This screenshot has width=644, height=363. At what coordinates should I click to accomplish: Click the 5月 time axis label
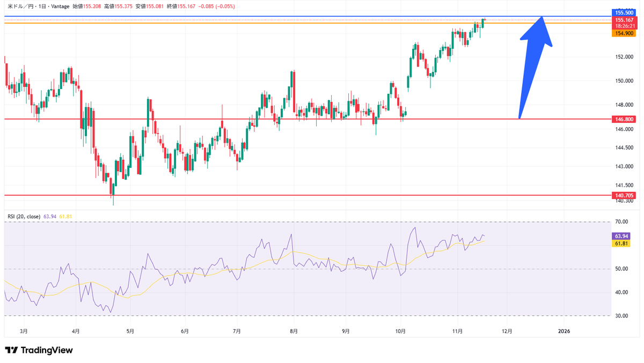(x=130, y=331)
